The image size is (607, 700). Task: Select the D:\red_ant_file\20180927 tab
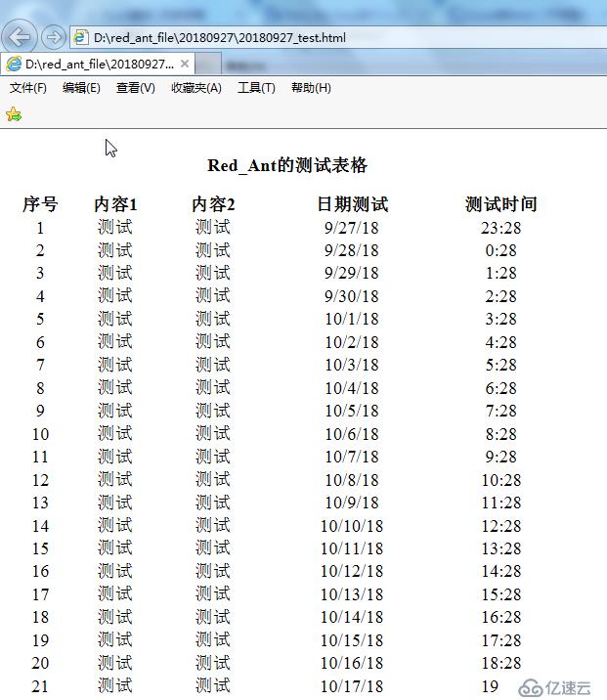pos(98,65)
